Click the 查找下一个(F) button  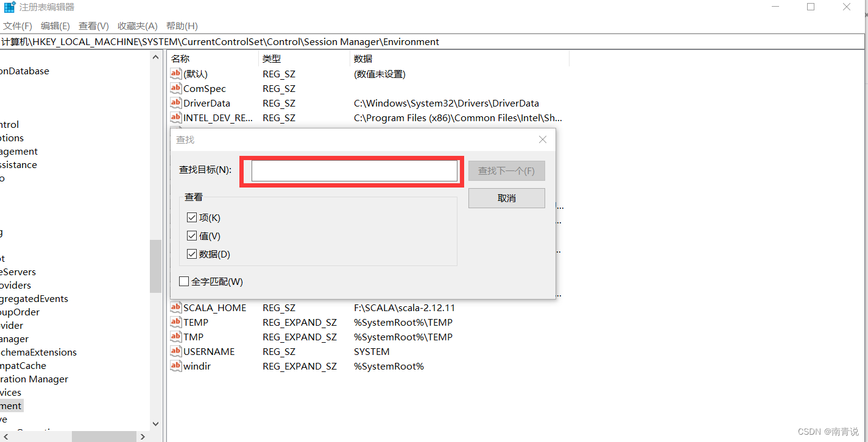506,170
